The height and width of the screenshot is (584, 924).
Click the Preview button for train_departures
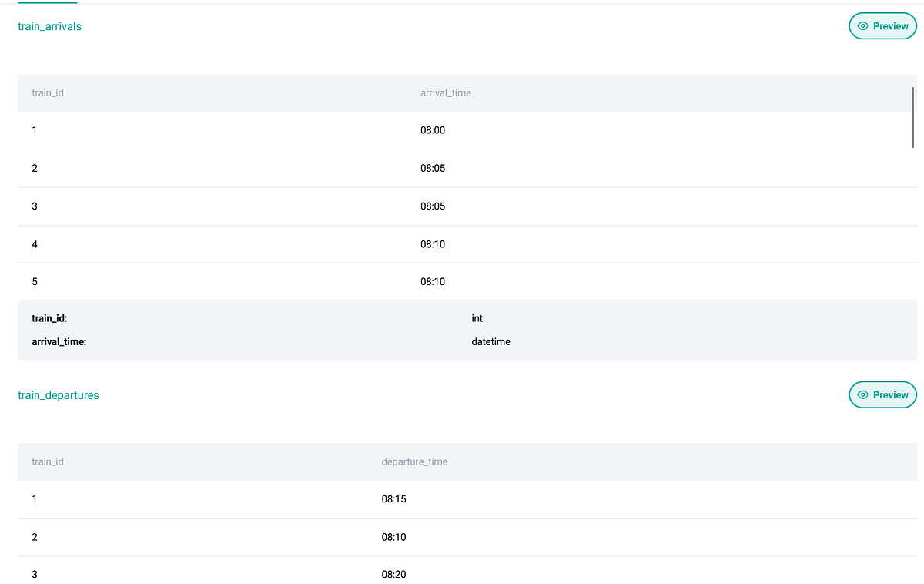pyautogui.click(x=882, y=394)
